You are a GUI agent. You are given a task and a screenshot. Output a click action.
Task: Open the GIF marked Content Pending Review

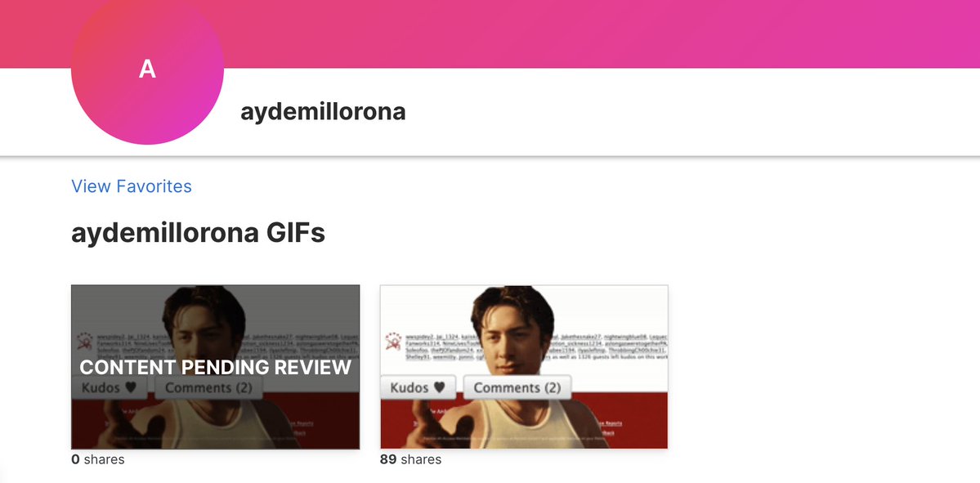pyautogui.click(x=216, y=367)
